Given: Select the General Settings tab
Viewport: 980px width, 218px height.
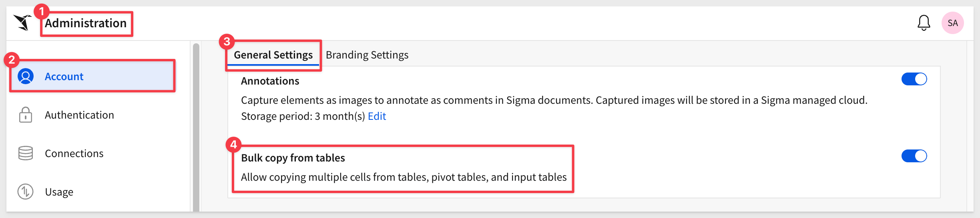Looking at the screenshot, I should coord(273,55).
